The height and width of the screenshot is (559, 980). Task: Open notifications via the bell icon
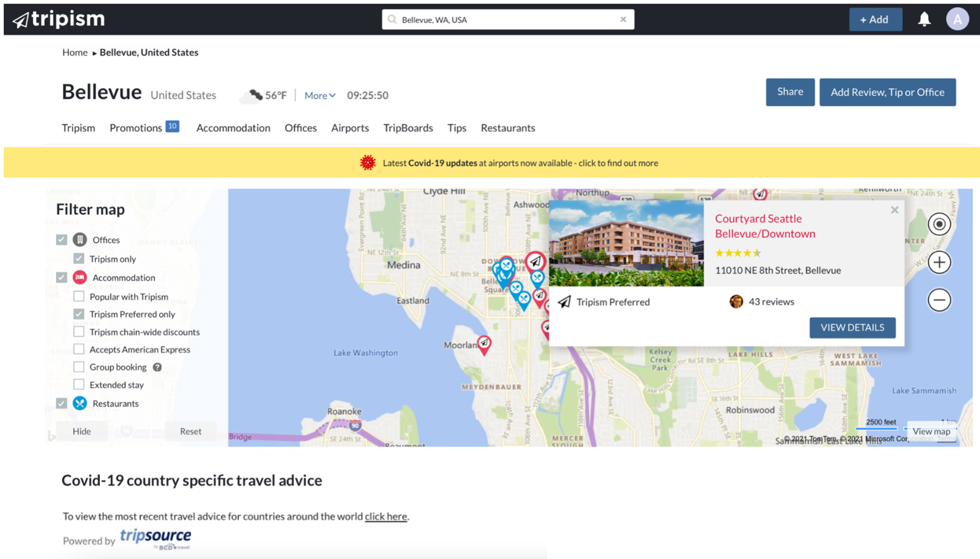coord(923,18)
